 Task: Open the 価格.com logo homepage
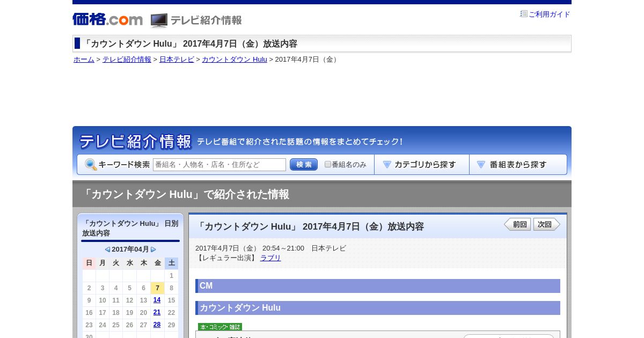click(107, 19)
